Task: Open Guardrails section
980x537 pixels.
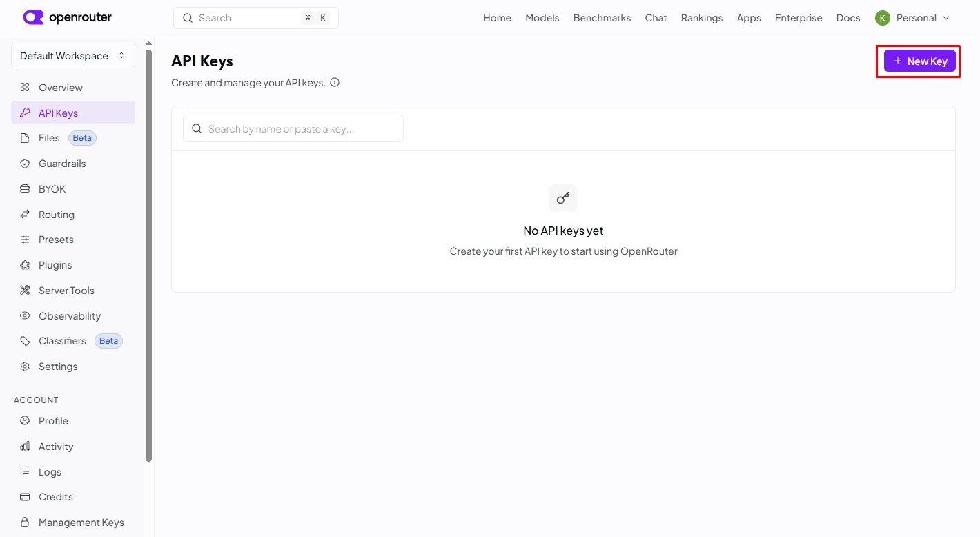Action: click(x=73, y=164)
